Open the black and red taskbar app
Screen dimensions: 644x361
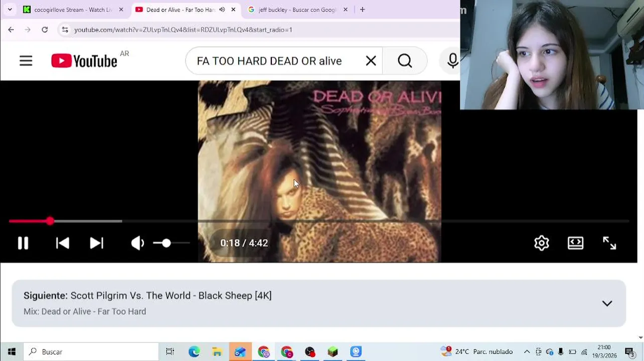pyautogui.click(x=310, y=352)
